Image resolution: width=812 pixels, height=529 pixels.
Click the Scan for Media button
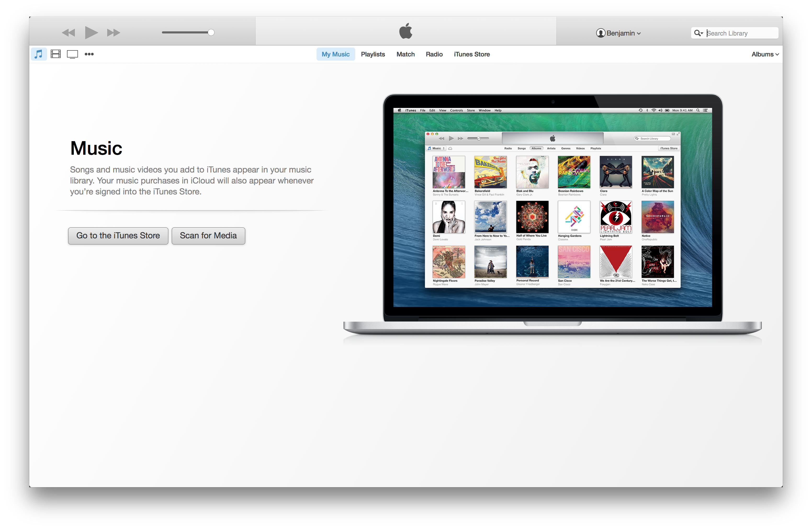208,235
